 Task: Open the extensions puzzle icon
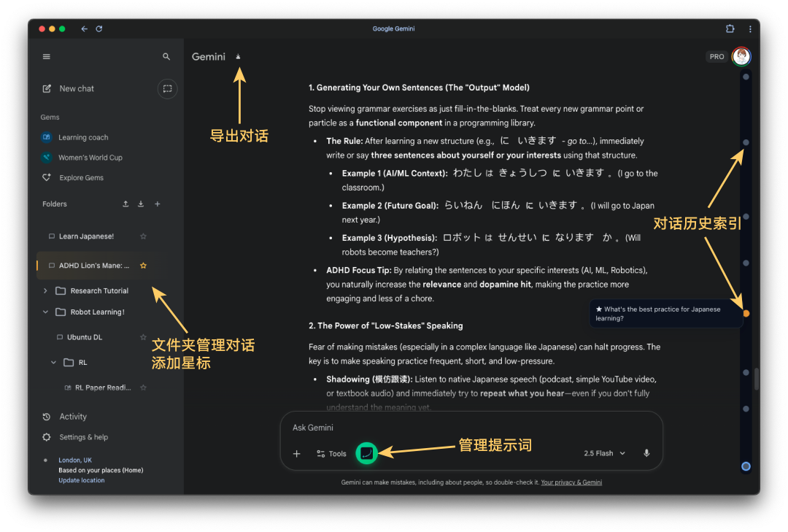(x=730, y=28)
